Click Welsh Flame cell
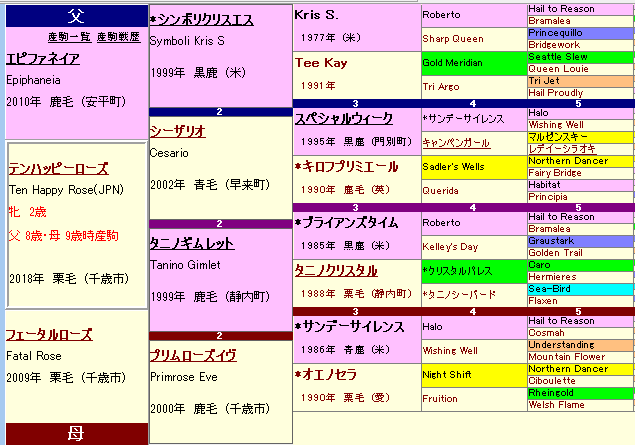 coord(580,405)
